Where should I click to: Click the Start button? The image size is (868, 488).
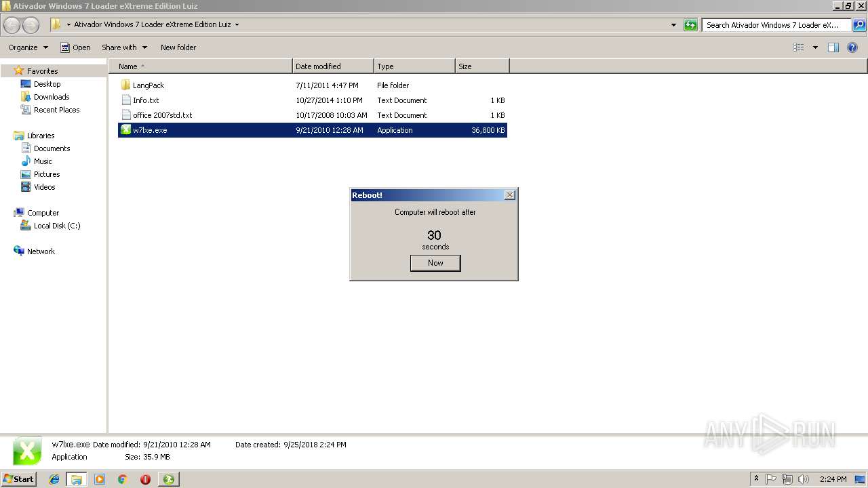(19, 479)
